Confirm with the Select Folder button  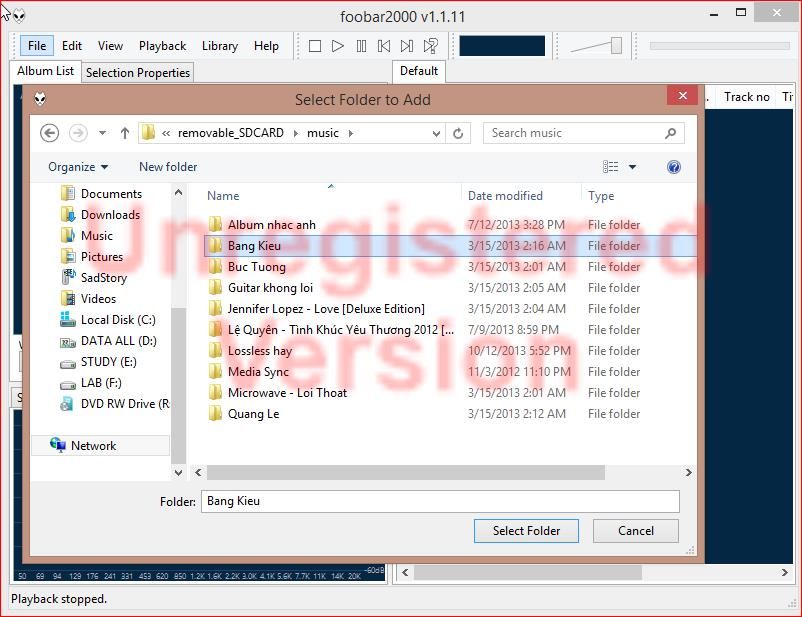(526, 531)
